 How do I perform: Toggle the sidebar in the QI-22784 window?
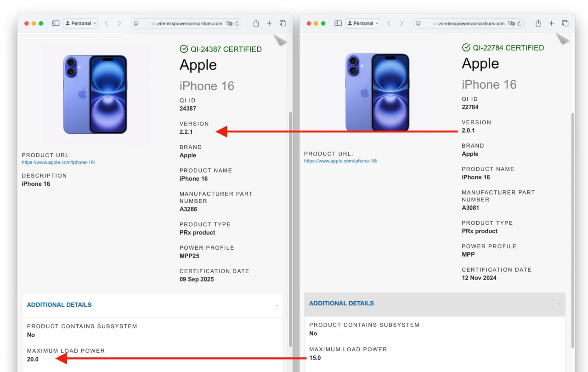pos(338,23)
